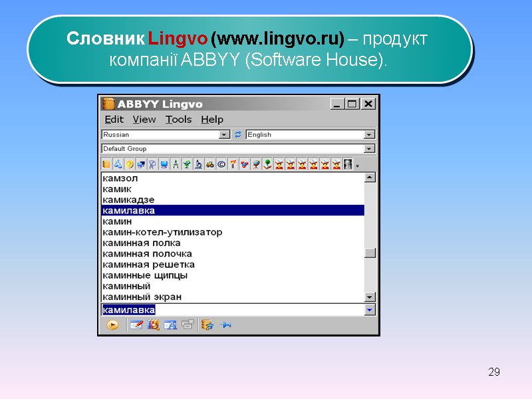This screenshot has height=399, width=532.
Task: Toggle the globe dictionary icon
Action: coord(256,164)
